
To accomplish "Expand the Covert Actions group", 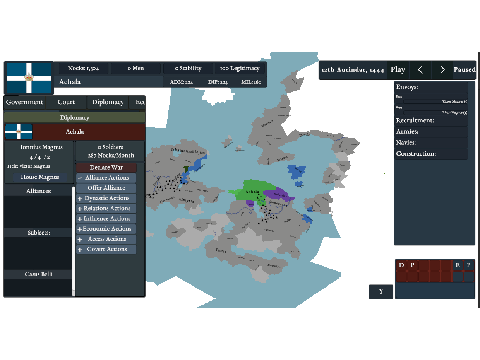I will pyautogui.click(x=106, y=249).
